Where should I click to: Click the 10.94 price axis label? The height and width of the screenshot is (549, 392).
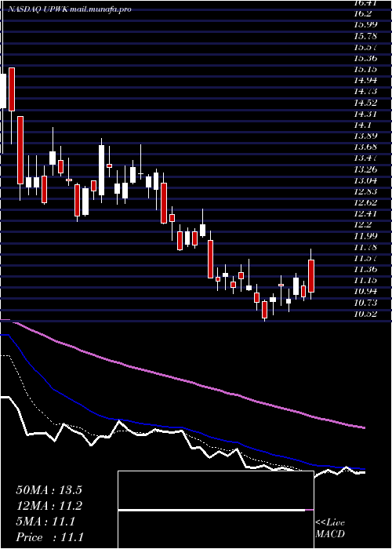365,291
